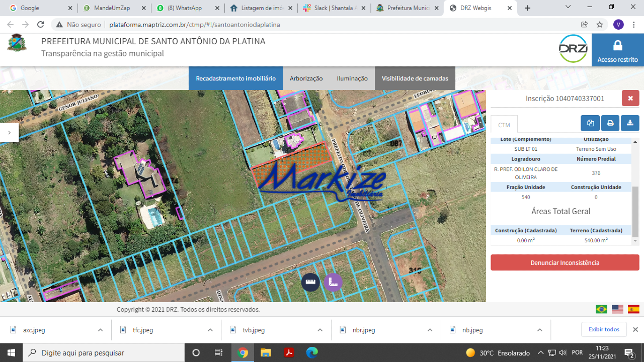
Task: Close the DRZ Webgis tab
Action: 510,8
